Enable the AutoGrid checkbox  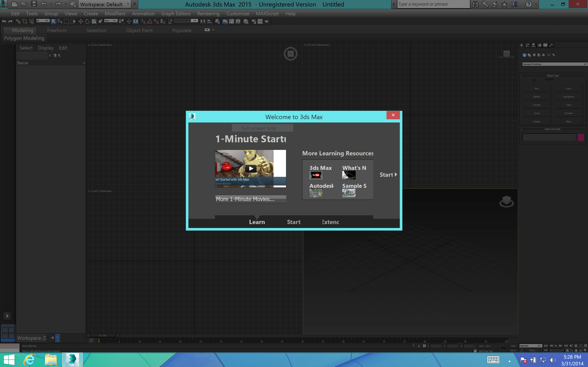(x=534, y=81)
